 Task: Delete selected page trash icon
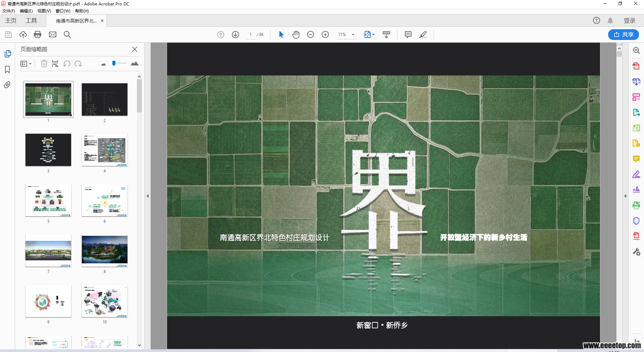click(44, 64)
